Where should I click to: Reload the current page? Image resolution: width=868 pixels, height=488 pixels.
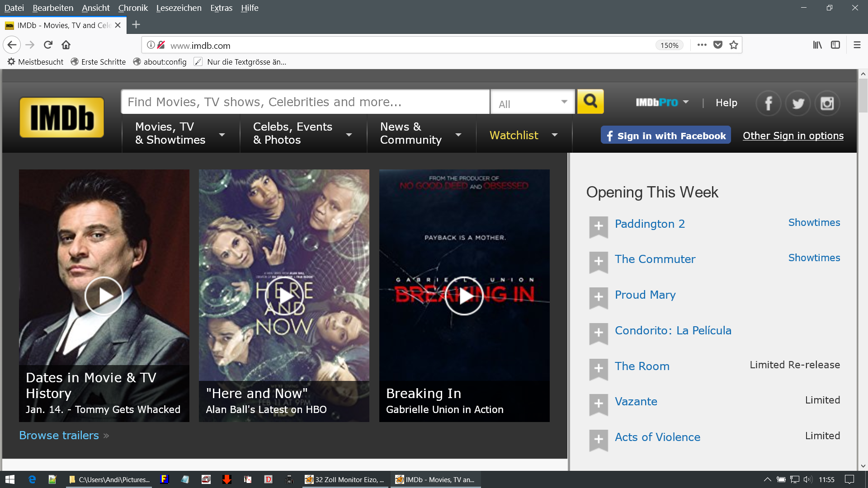tap(48, 45)
